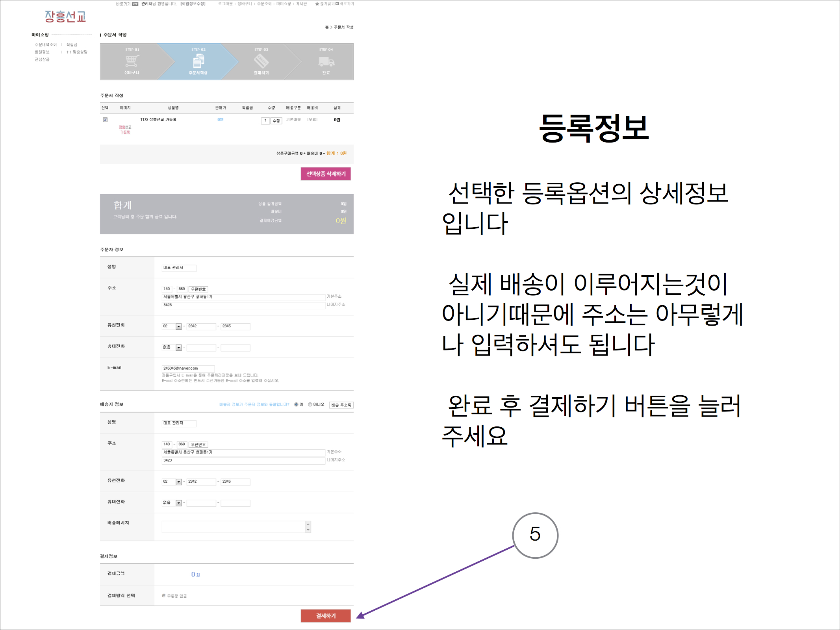Viewport: 840px width, 630px height.
Task: Select the 예 radio for same delivery address
Action: [296, 404]
